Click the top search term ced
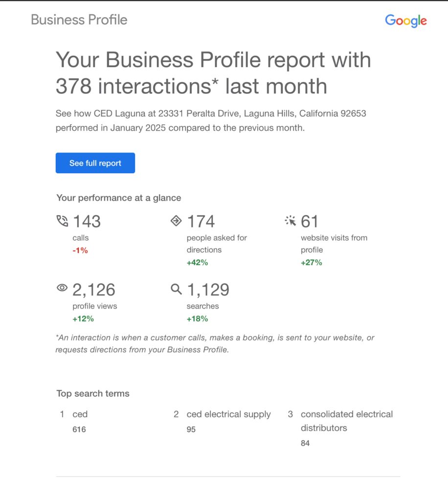 80,414
